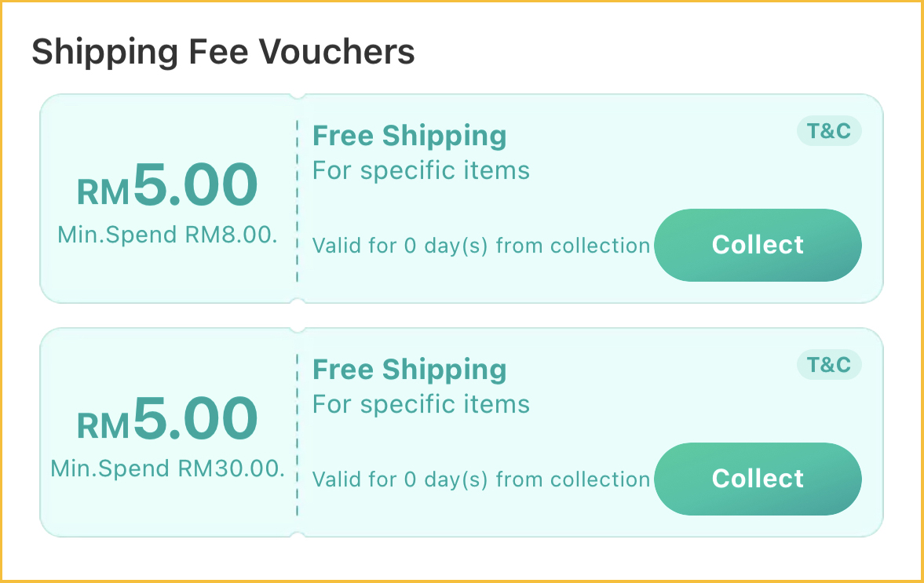The height and width of the screenshot is (583, 924).
Task: Click validity text on the top voucher
Action: coord(481,246)
